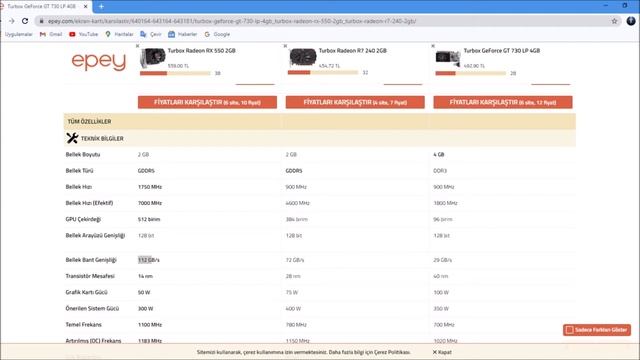Click the GT 730 score bar showing 28
Viewport: 640px width, 360px height.
point(470,73)
